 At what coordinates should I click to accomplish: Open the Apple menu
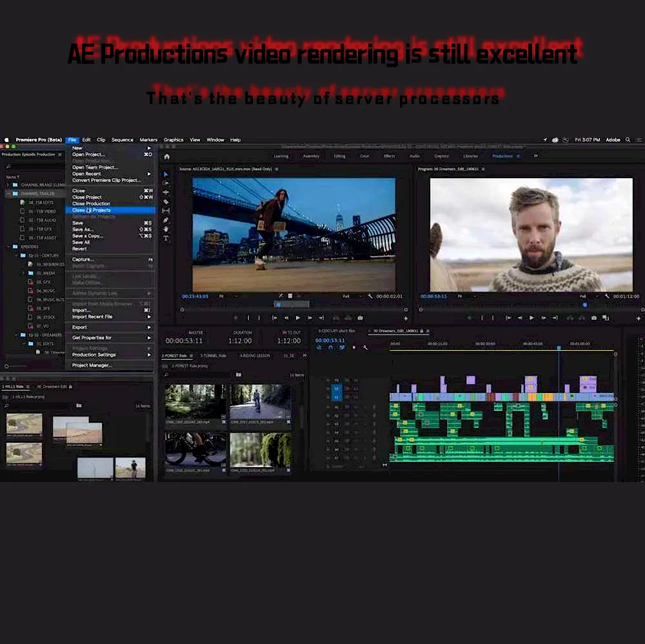tap(6, 140)
